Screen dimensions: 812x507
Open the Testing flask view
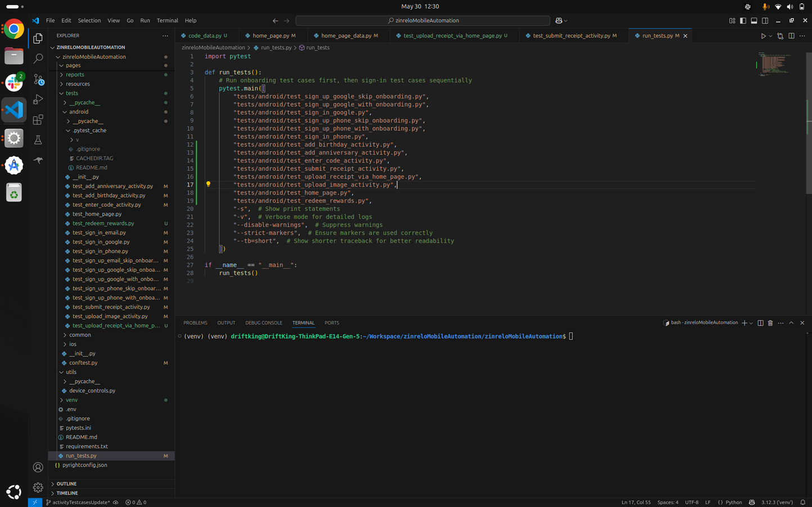(x=38, y=140)
